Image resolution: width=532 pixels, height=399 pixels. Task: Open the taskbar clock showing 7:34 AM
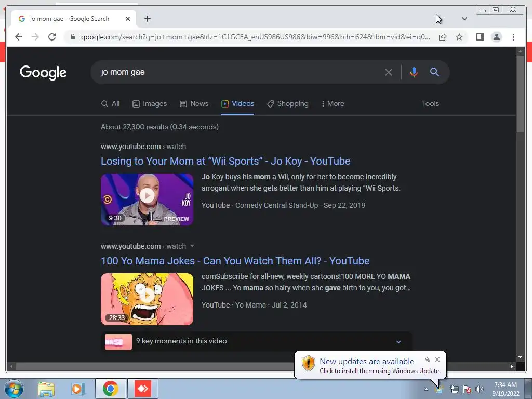pos(506,389)
